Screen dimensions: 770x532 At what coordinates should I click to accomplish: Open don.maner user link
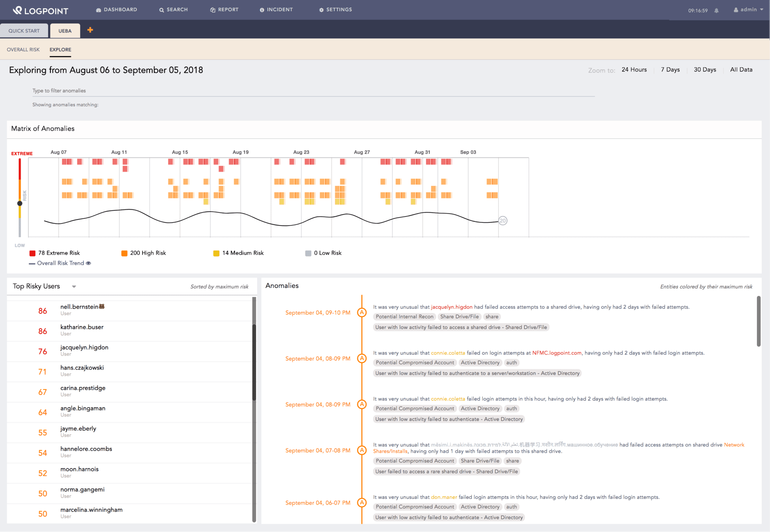pyautogui.click(x=444, y=497)
